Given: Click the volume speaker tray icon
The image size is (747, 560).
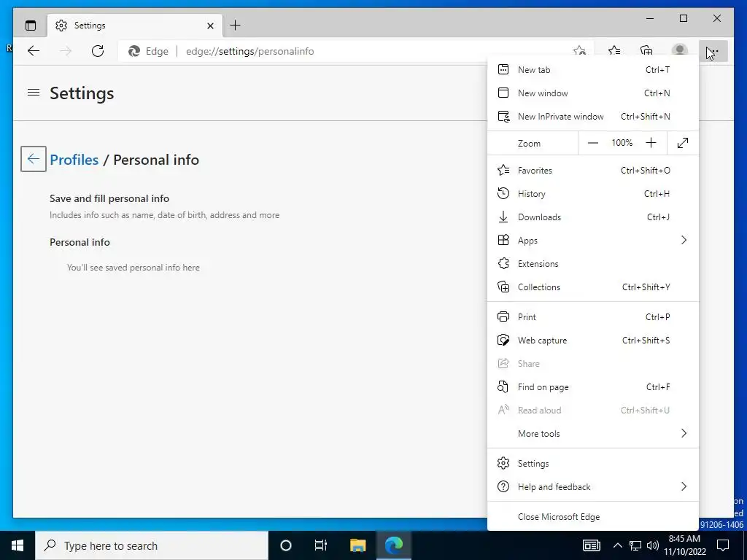Looking at the screenshot, I should click(x=653, y=545).
